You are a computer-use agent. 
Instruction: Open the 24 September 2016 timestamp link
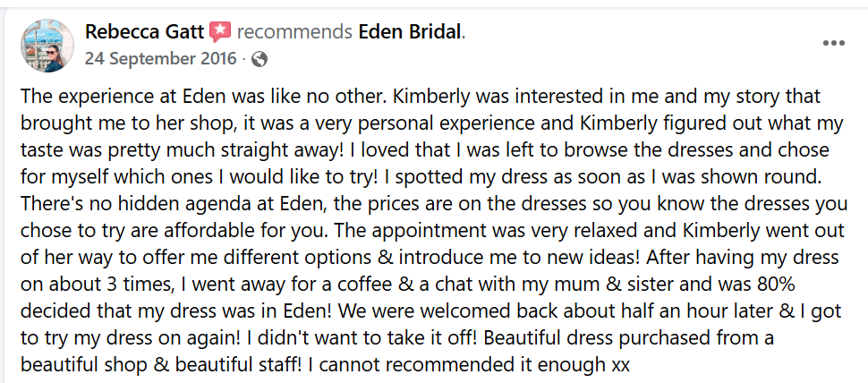160,59
